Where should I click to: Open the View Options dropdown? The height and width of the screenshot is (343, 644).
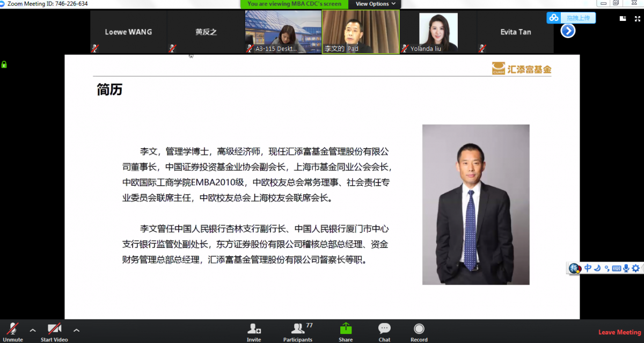click(x=376, y=4)
